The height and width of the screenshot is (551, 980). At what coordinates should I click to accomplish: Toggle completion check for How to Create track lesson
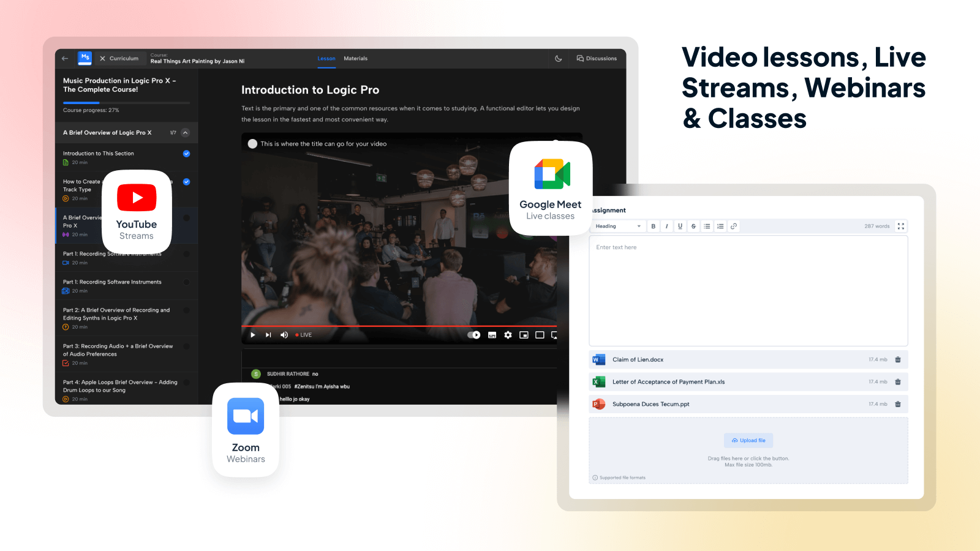[x=186, y=182]
